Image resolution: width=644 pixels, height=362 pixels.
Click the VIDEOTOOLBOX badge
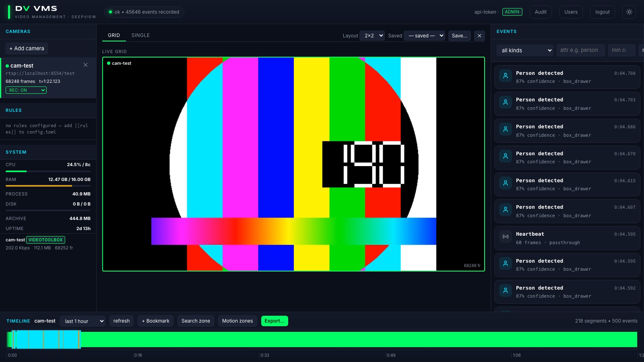[46, 240]
